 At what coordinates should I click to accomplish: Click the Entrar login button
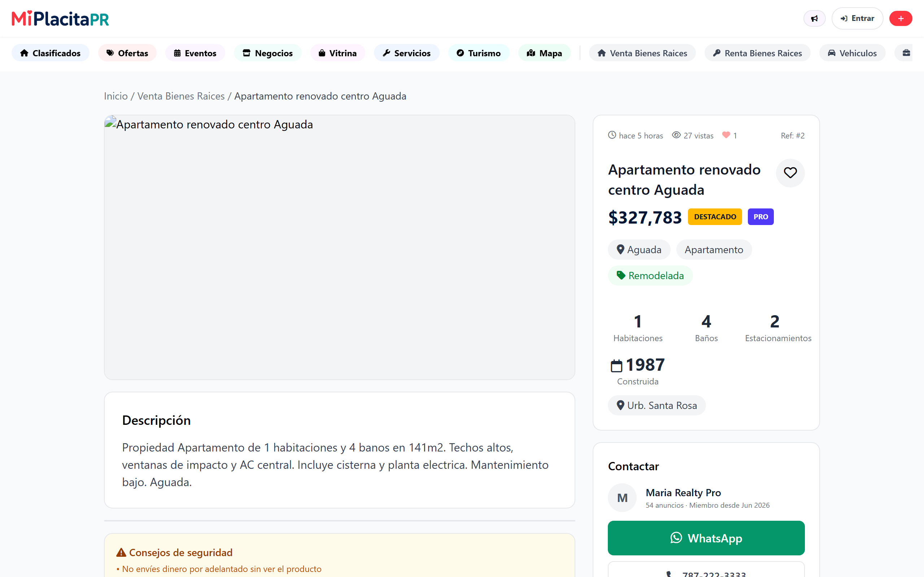[857, 18]
